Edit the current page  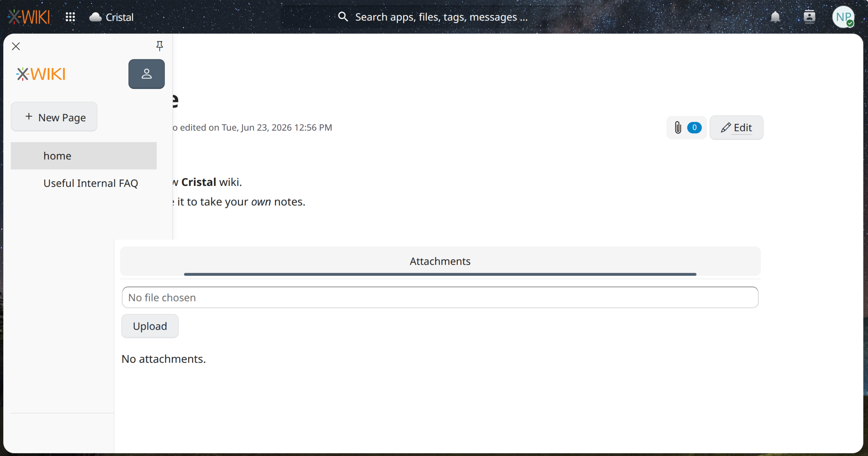point(736,128)
